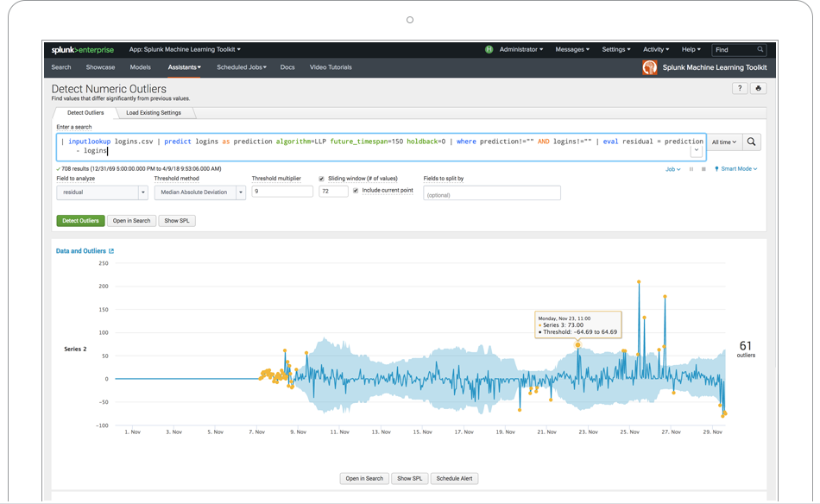Click the magnifier inside the Find box
Image resolution: width=820 pixels, height=504 pixels.
[760, 49]
